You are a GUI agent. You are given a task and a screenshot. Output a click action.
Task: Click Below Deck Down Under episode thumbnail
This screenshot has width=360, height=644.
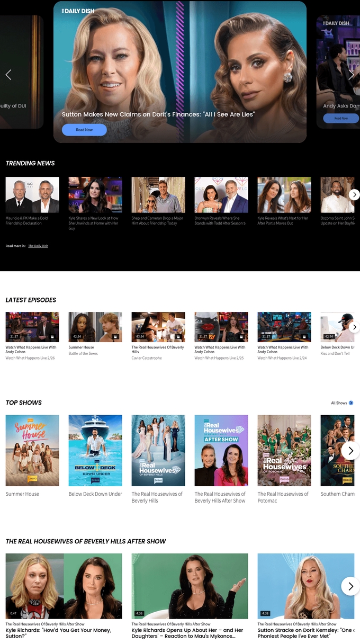(x=338, y=327)
